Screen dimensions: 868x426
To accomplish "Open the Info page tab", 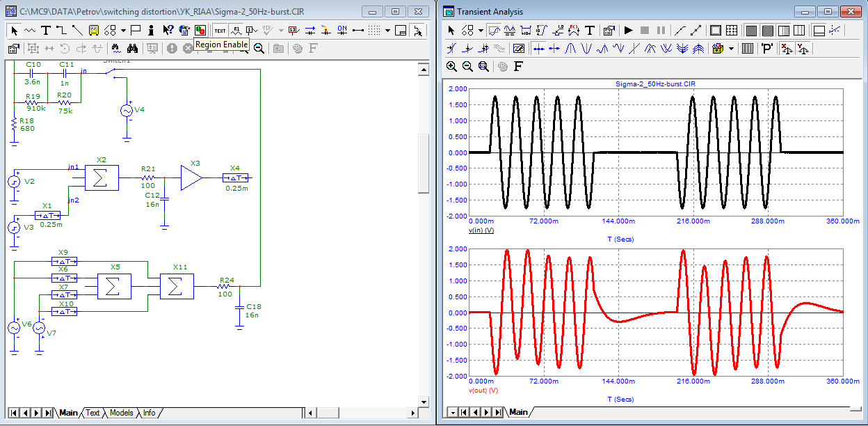I will [150, 413].
